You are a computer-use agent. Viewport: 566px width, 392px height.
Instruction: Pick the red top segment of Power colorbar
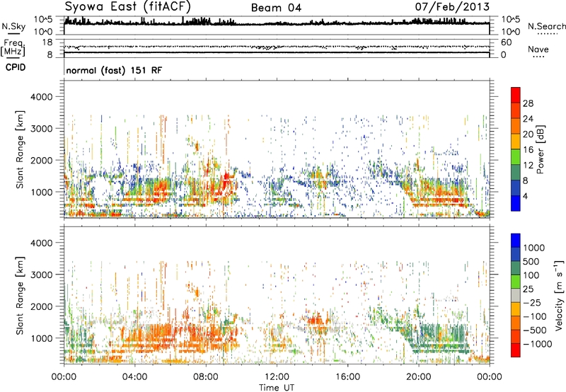point(516,95)
